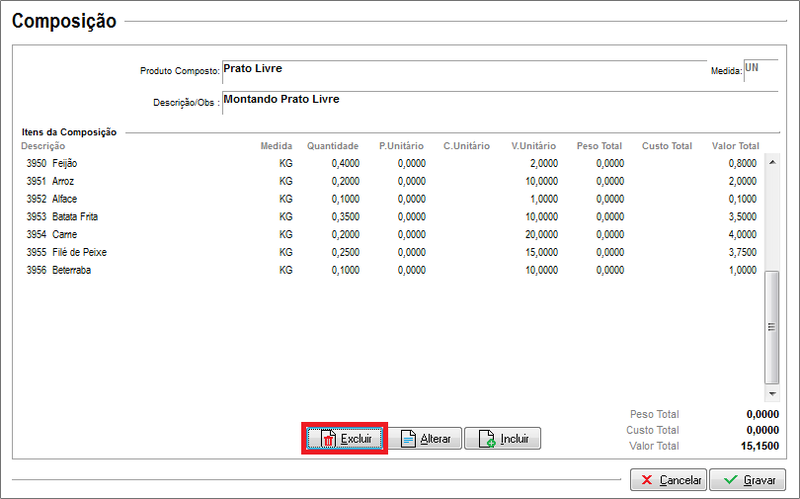
Task: Choose the Batata Frita item
Action: [75, 217]
